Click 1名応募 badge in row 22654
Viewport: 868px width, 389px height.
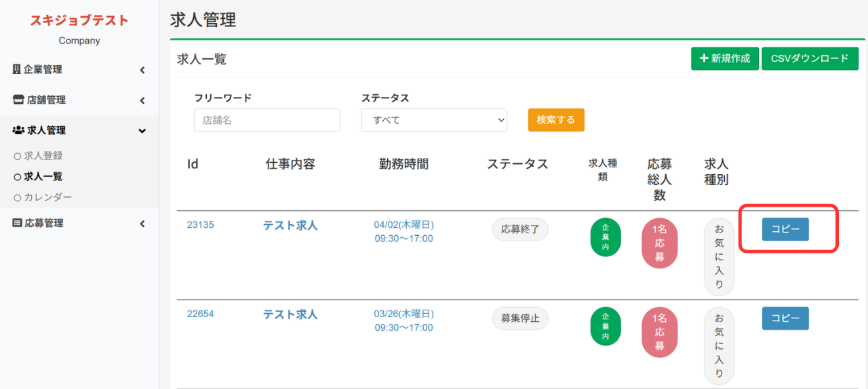click(x=659, y=333)
